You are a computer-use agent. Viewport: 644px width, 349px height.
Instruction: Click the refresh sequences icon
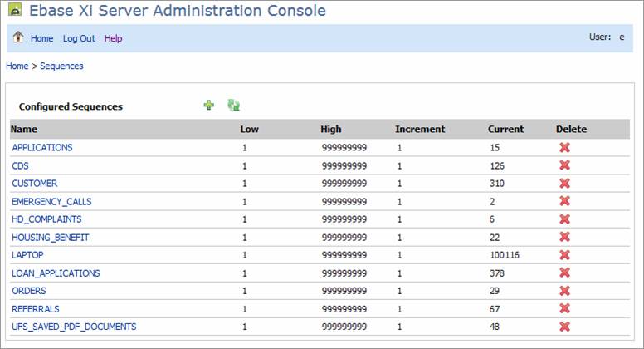click(234, 106)
